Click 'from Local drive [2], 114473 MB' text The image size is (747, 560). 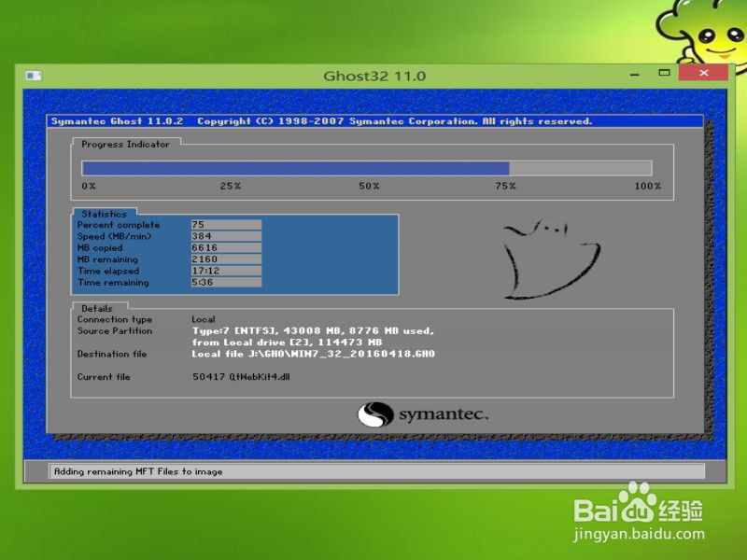pyautogui.click(x=288, y=343)
